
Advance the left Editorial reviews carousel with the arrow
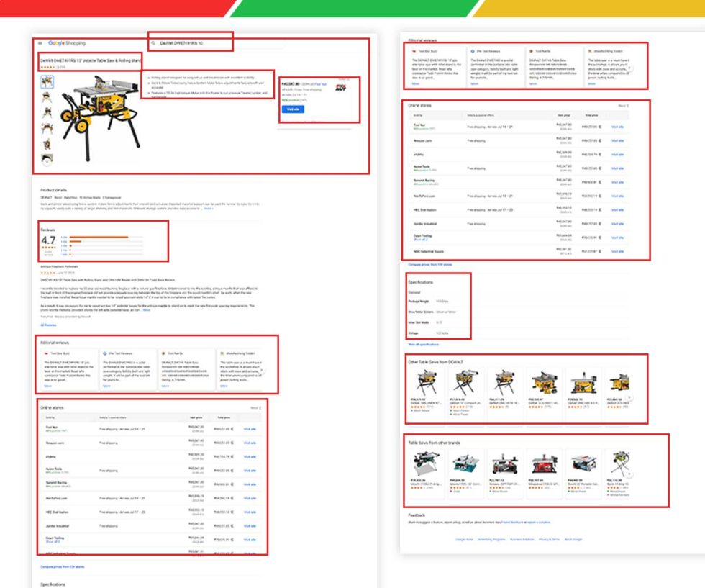262,370
